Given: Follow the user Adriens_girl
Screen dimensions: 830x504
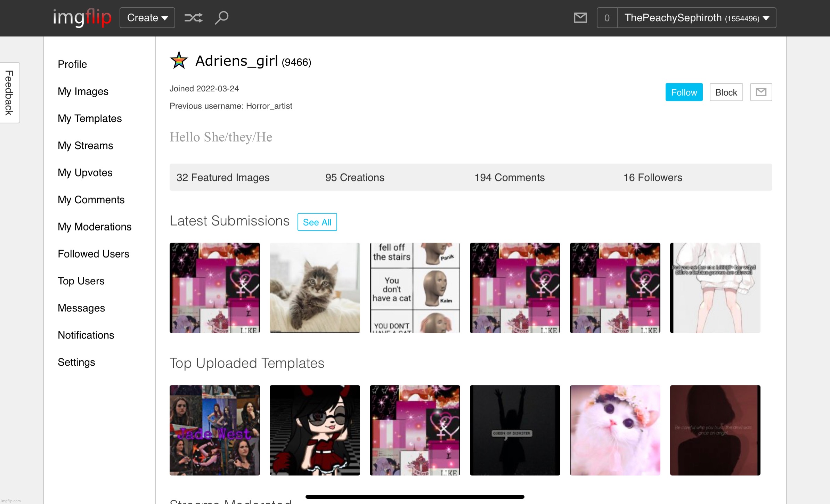Looking at the screenshot, I should (x=684, y=92).
